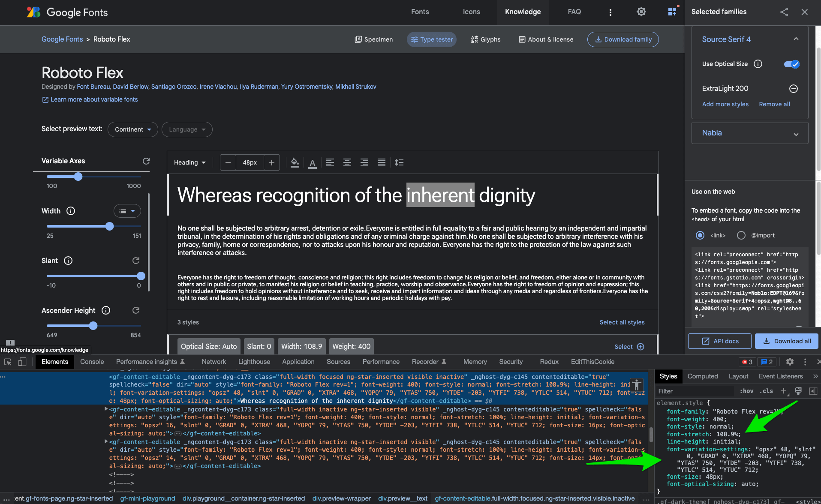Show more Styles pane tabs
Screen dimensions: 821x504
(815, 376)
